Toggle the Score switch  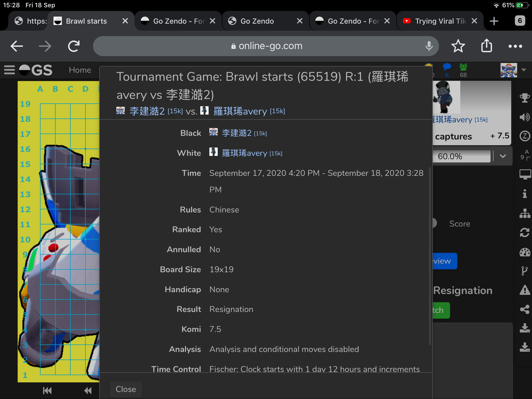coord(434,223)
